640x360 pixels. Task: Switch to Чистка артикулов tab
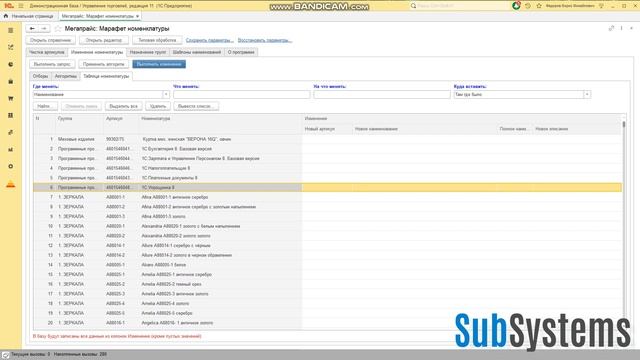(47, 52)
